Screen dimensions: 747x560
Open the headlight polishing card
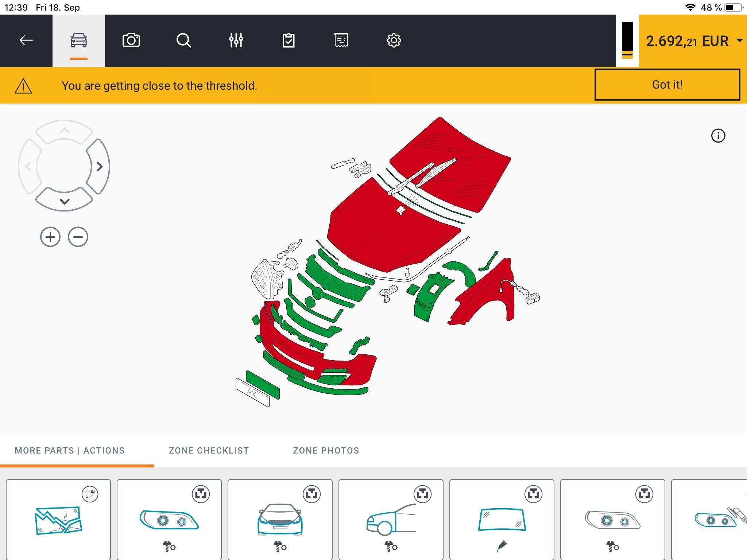point(709,520)
